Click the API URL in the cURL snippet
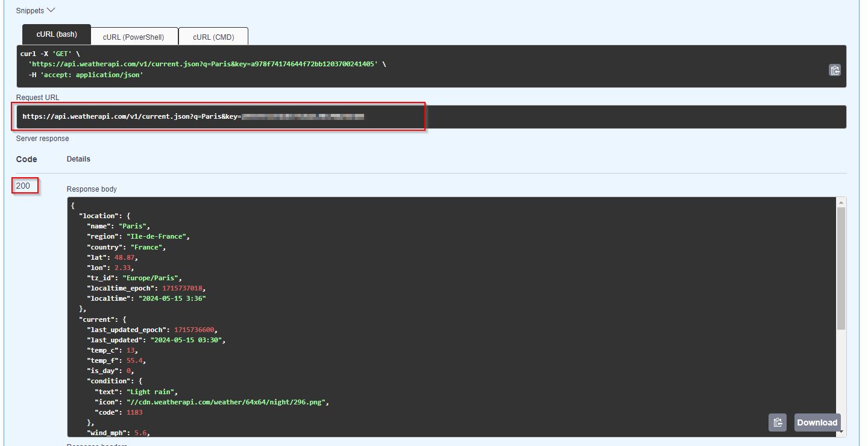Viewport: 868px width, 446px height. pos(203,64)
